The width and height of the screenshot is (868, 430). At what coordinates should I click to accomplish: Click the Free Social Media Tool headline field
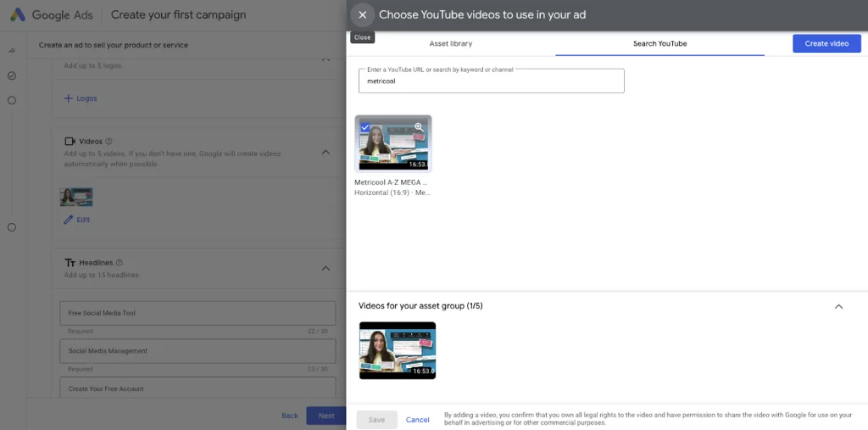[x=198, y=313]
